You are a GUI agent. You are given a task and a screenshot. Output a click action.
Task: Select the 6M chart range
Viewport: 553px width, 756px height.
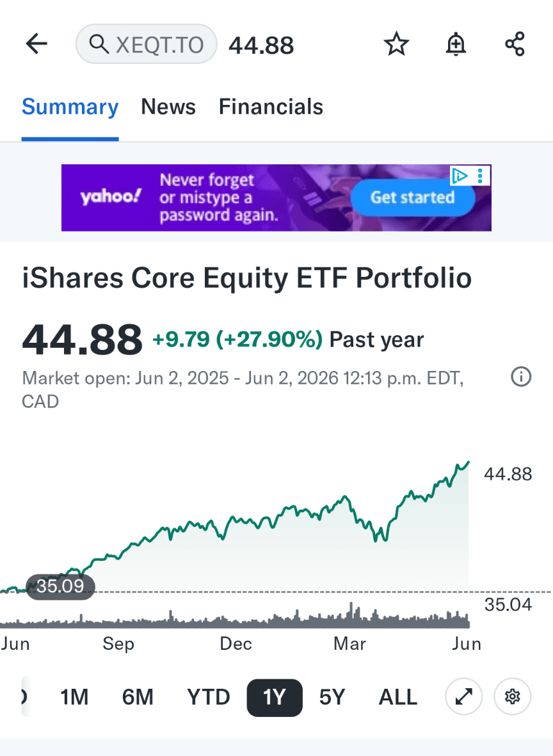coord(138,697)
